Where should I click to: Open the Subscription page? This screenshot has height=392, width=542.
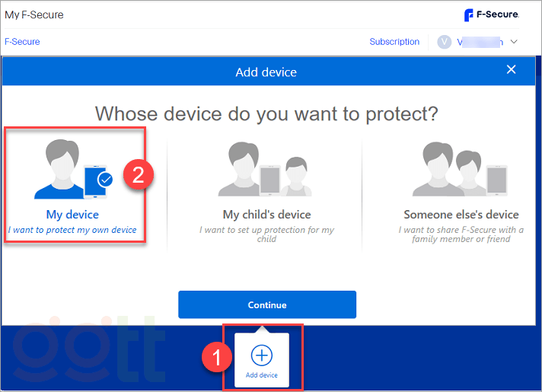(x=394, y=42)
